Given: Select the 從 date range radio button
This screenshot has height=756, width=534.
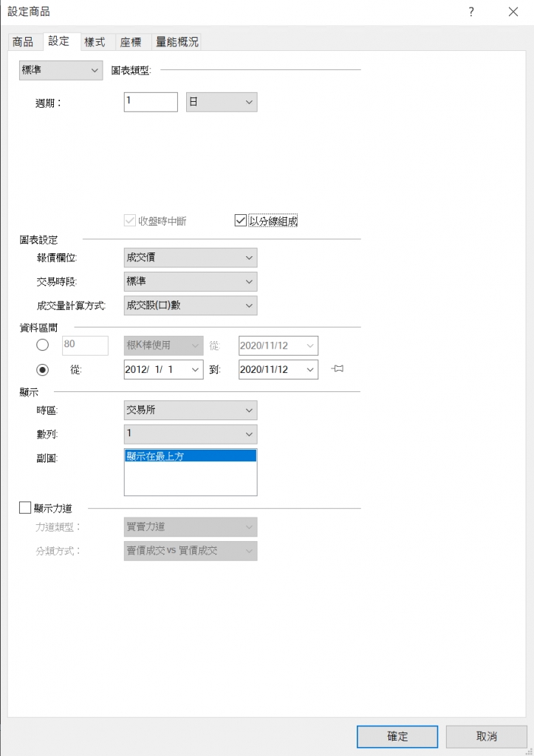Looking at the screenshot, I should coord(43,369).
